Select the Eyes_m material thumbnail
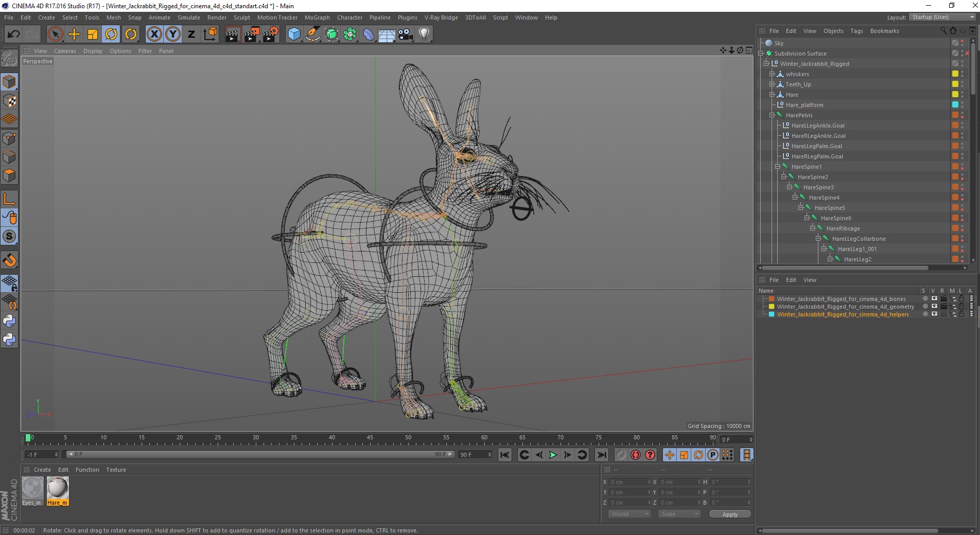 coord(32,491)
